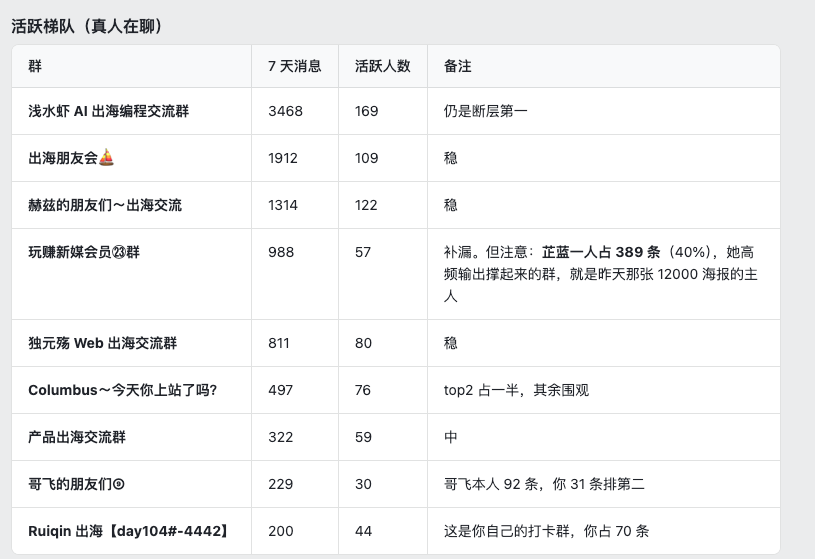Click the 活跃人数 column header
The height and width of the screenshot is (559, 815).
tap(383, 66)
